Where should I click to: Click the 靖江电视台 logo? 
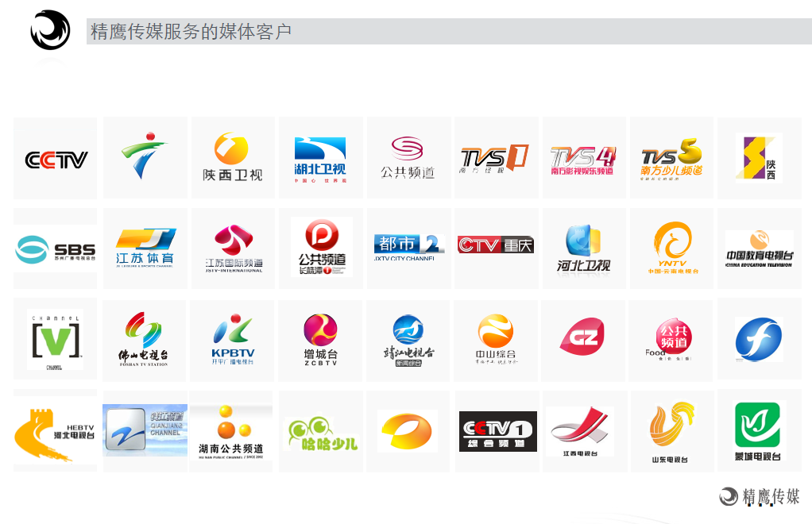(408, 341)
